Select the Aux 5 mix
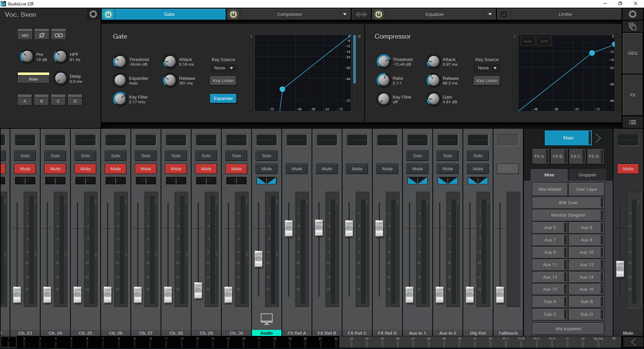644x349 pixels. [550, 228]
